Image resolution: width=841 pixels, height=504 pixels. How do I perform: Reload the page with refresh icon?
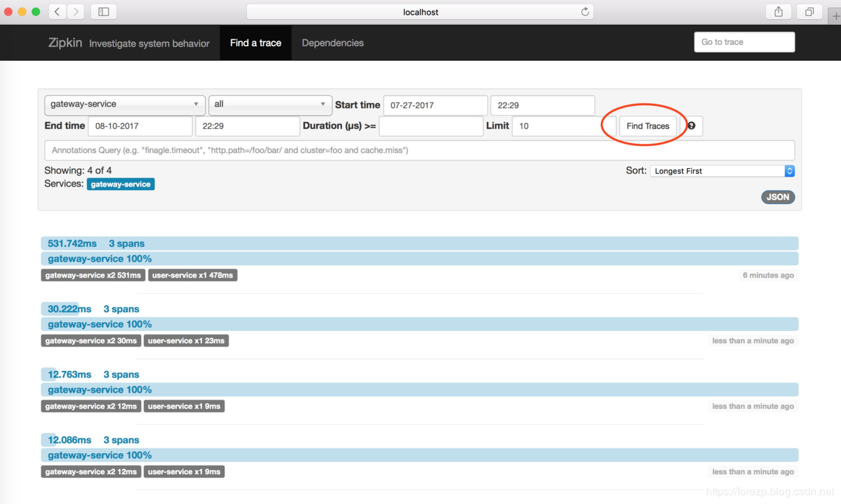tap(585, 12)
